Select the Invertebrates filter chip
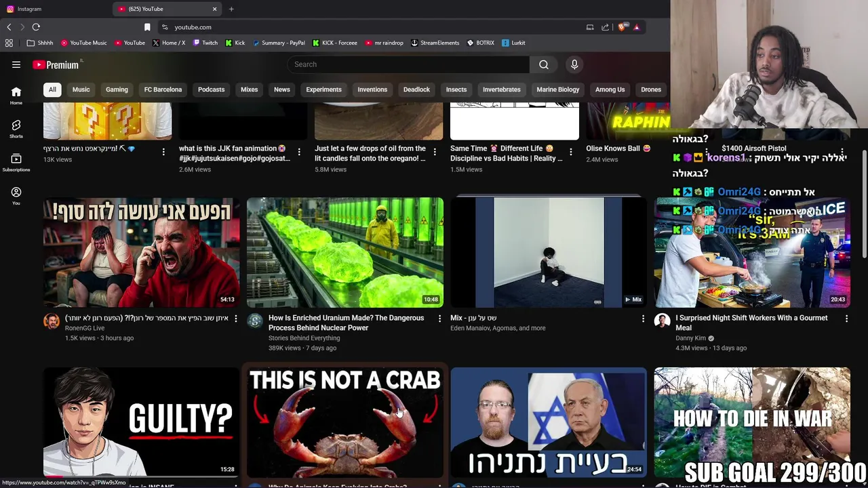The image size is (868, 488). (x=502, y=89)
